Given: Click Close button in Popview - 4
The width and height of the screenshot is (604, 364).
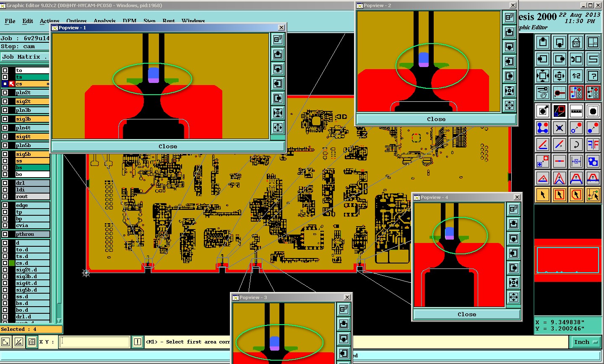Looking at the screenshot, I should point(467,314).
